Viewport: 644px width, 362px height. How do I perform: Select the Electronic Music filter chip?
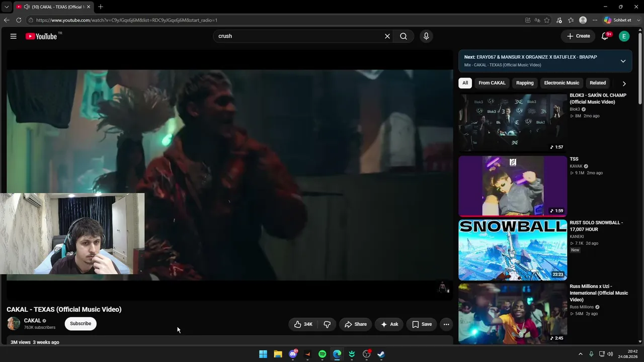point(561,83)
